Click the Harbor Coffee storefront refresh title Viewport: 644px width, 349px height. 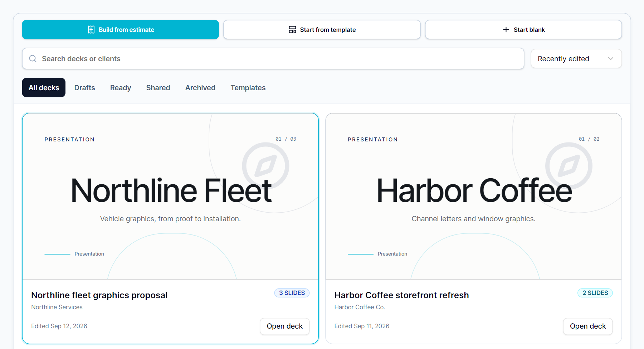point(401,295)
